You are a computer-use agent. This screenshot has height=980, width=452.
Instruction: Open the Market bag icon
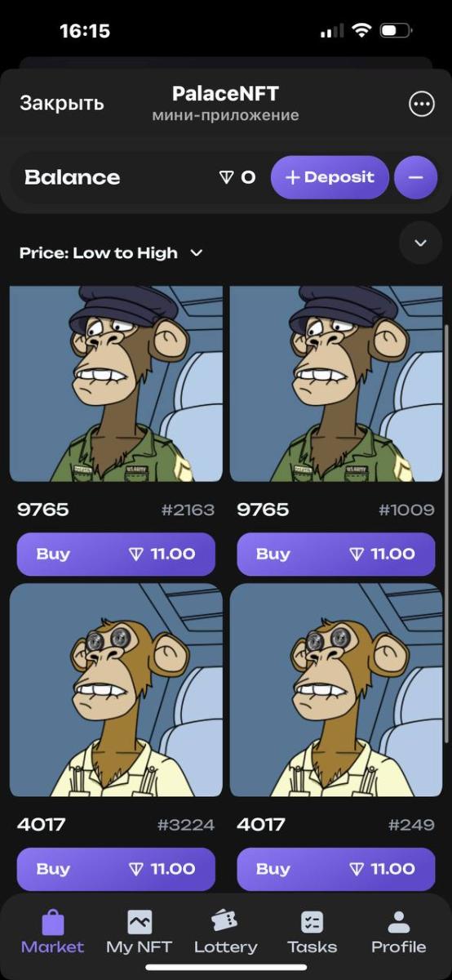point(53,922)
